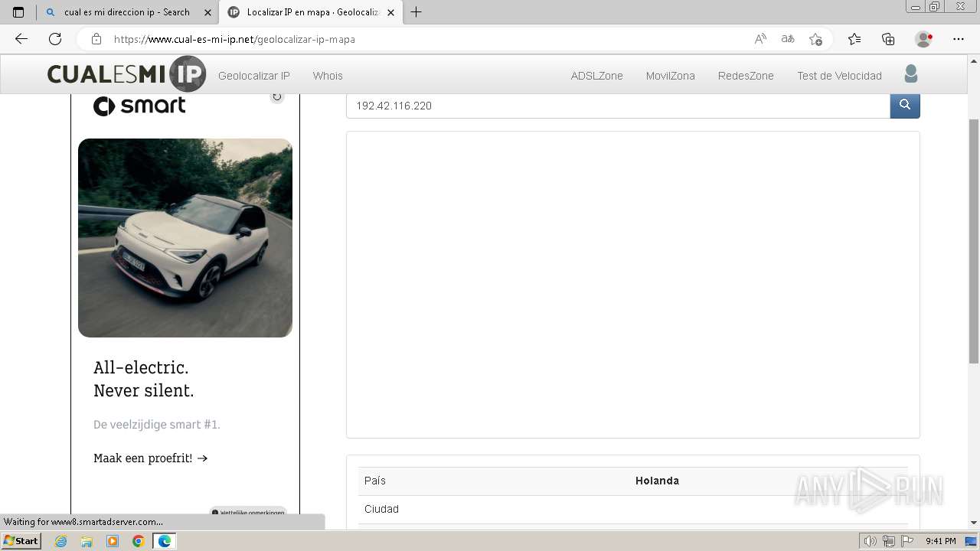Open Geolocalizar IP menu item
This screenshot has height=551, width=980.
click(254, 76)
